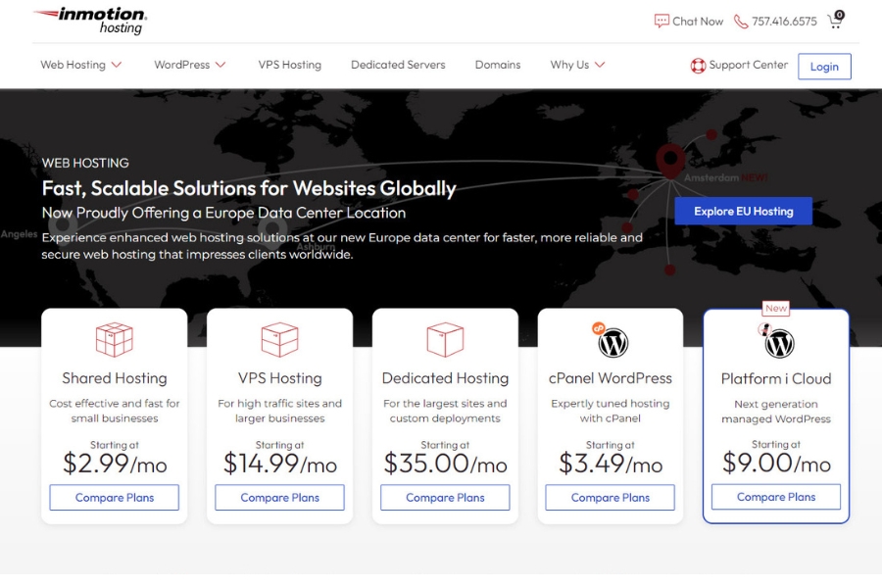
Task: Click the $35.00/mo price
Action: tap(445, 464)
